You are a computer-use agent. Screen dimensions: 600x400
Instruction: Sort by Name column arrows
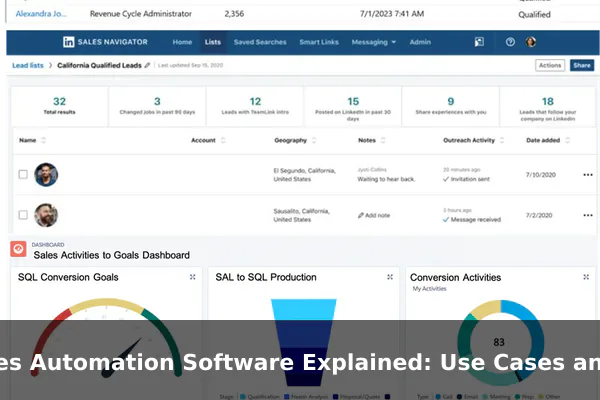(x=43, y=140)
